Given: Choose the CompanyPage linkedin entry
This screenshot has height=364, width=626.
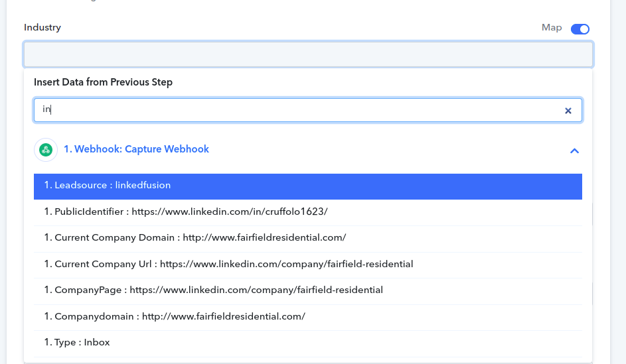Looking at the screenshot, I should pos(308,290).
